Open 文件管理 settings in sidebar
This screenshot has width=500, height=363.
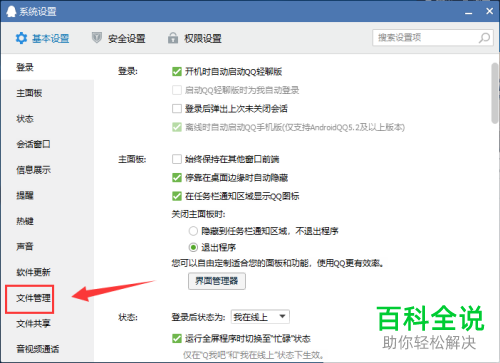[x=33, y=298]
